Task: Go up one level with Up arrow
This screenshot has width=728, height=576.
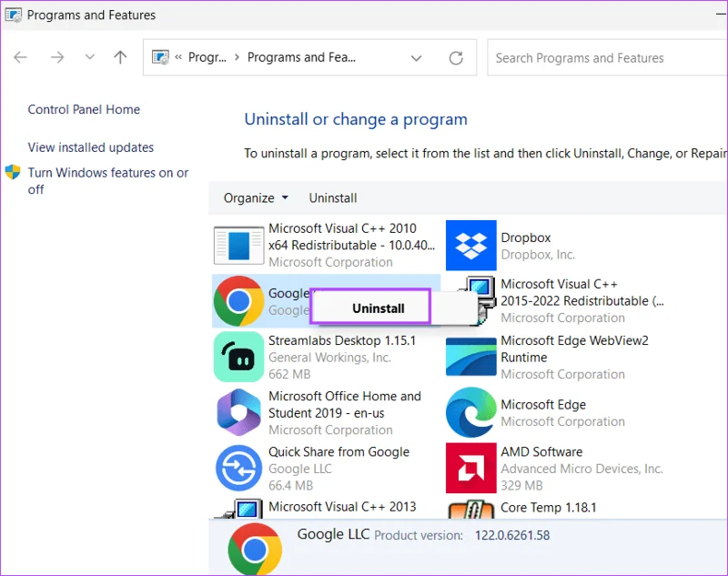Action: tap(120, 57)
